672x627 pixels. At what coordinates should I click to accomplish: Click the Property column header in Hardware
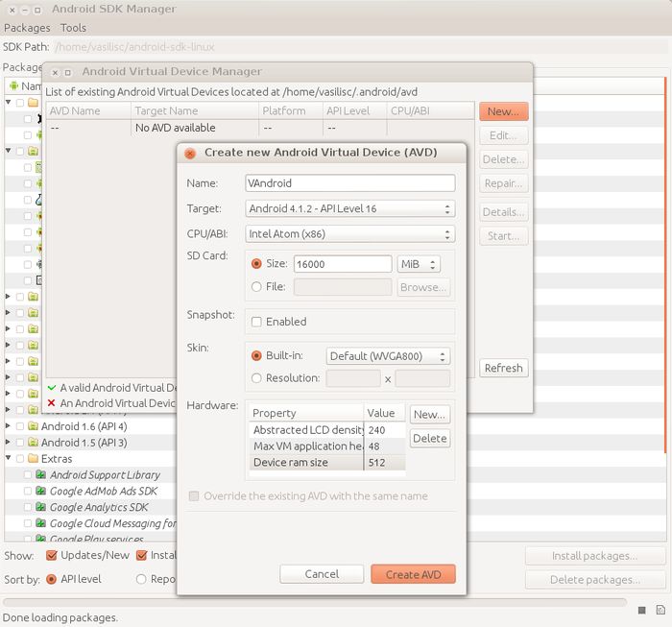(306, 413)
